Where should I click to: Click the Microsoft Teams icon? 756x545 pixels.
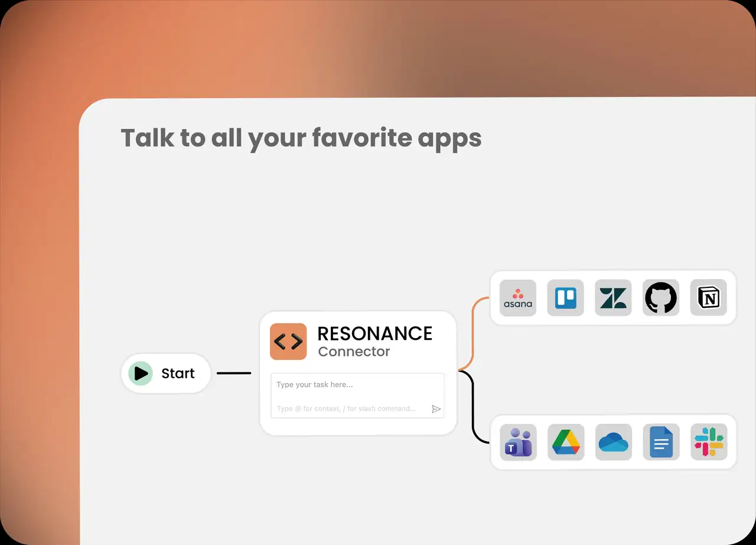pos(518,442)
